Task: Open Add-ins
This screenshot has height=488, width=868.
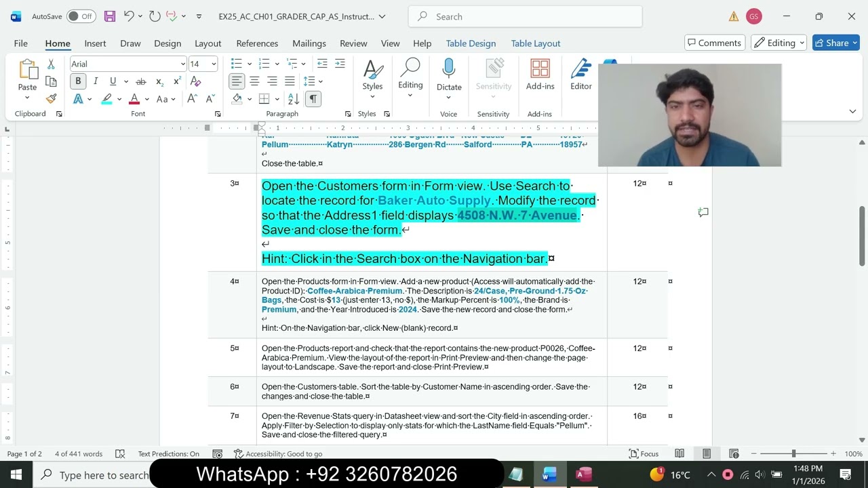Action: coord(540,75)
